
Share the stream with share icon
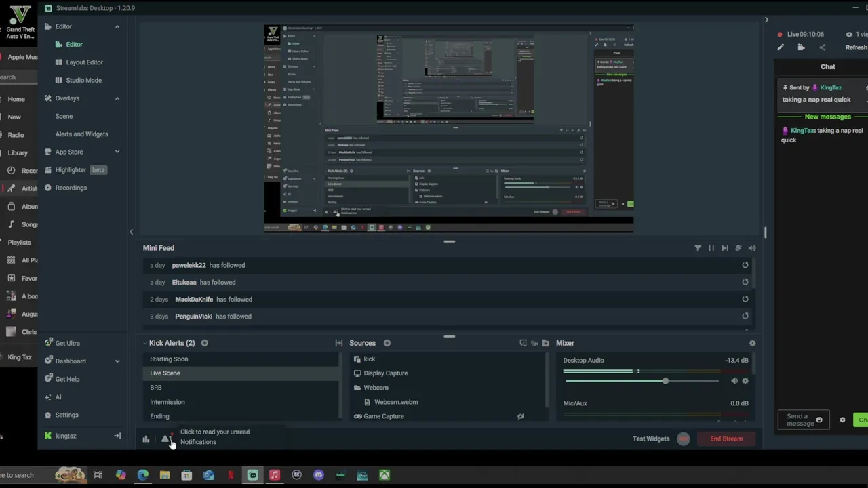(x=823, y=47)
